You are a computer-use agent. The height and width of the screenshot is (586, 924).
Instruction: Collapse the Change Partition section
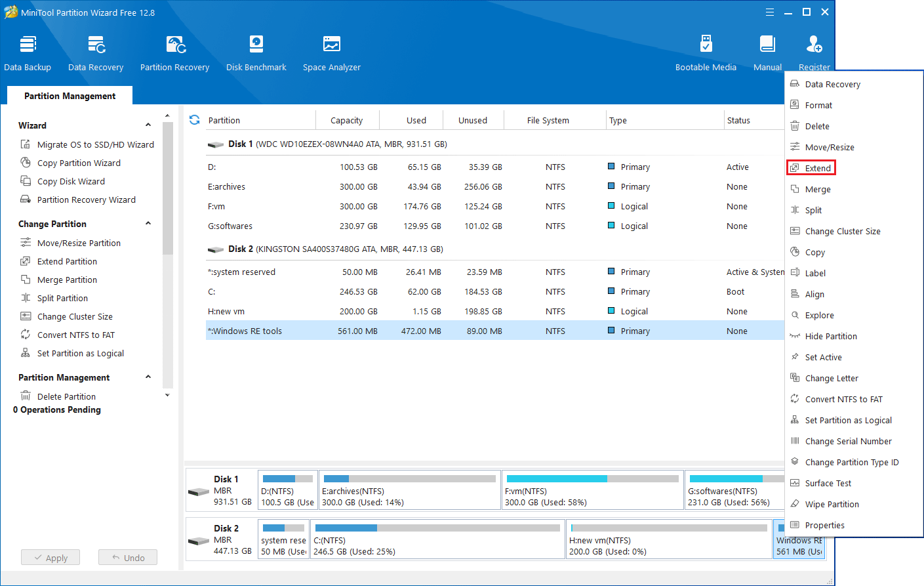click(148, 224)
